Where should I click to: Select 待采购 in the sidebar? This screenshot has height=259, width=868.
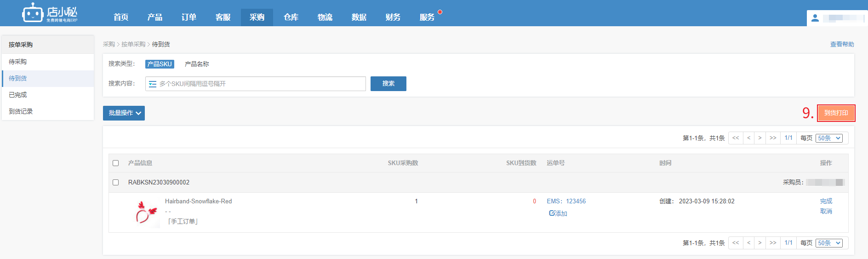[x=48, y=62]
